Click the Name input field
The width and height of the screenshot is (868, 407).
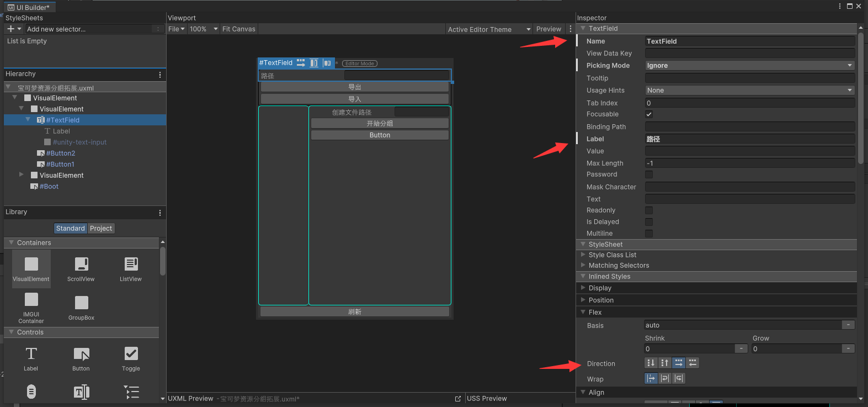click(750, 41)
